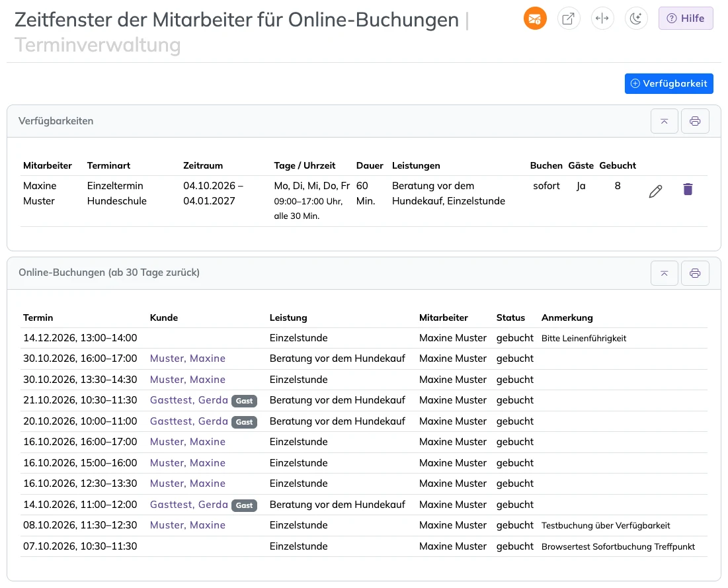Image resolution: width=728 pixels, height=588 pixels.
Task: Click 'Online-Buchungen (ab 30 Tage zurück)' heading
Action: (109, 273)
